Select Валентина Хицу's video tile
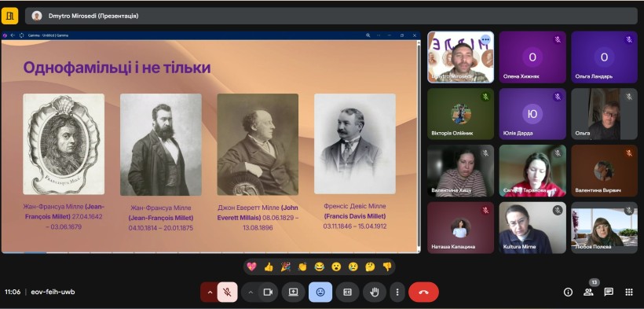 (460, 171)
